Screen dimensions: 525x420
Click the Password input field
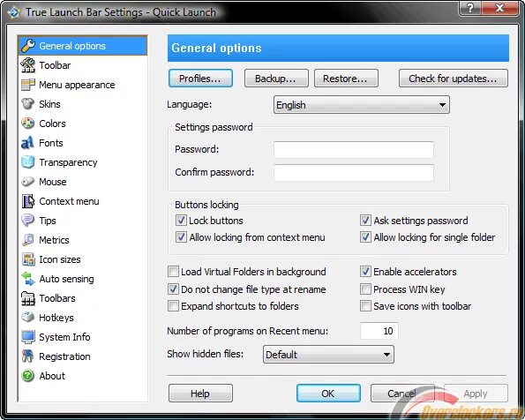point(354,150)
